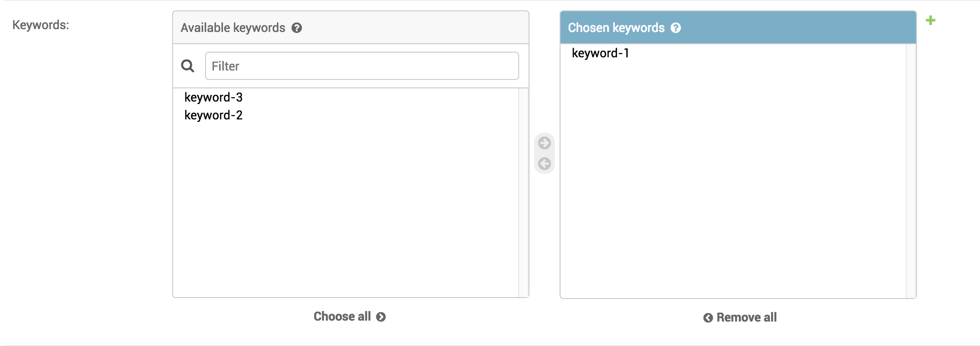Click the magnifying glass search icon
The width and height of the screenshot is (980, 346).
tap(188, 66)
